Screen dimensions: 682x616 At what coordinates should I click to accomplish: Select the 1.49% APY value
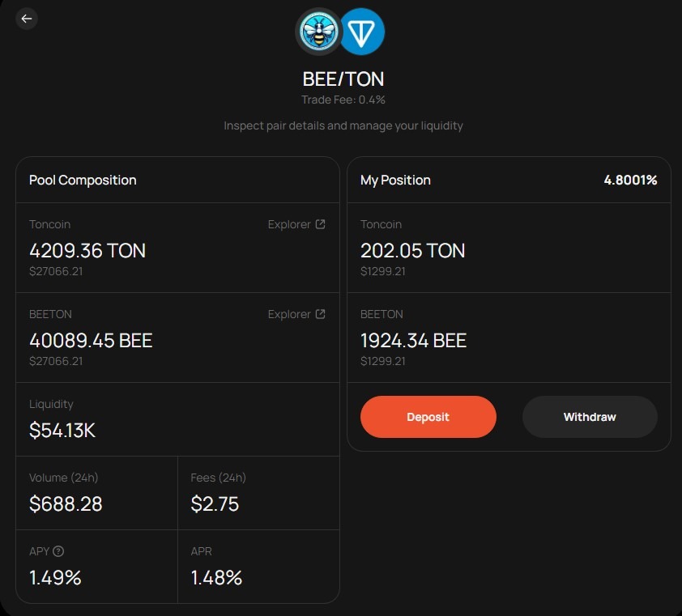(55, 578)
